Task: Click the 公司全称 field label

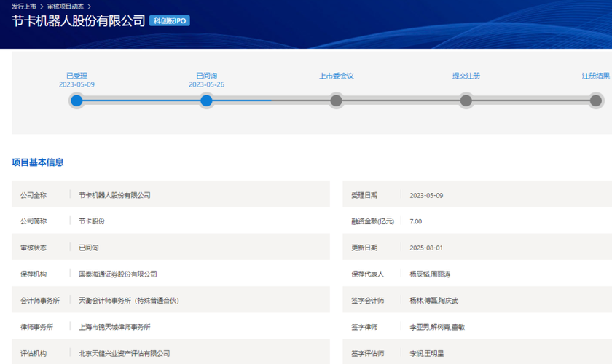Action: coord(34,195)
